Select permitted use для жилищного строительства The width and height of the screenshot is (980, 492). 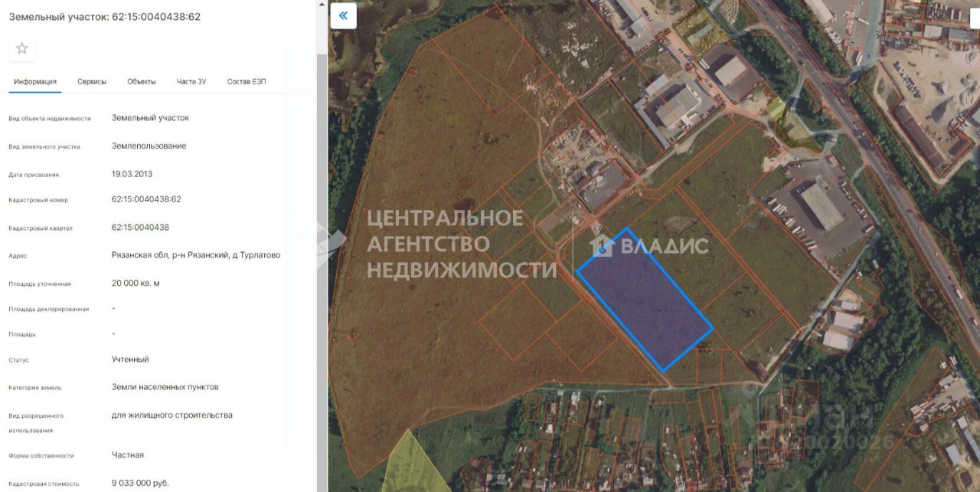pos(172,415)
